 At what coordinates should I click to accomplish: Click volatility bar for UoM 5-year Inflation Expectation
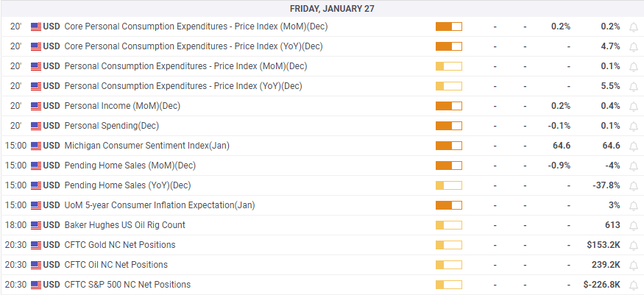point(448,205)
